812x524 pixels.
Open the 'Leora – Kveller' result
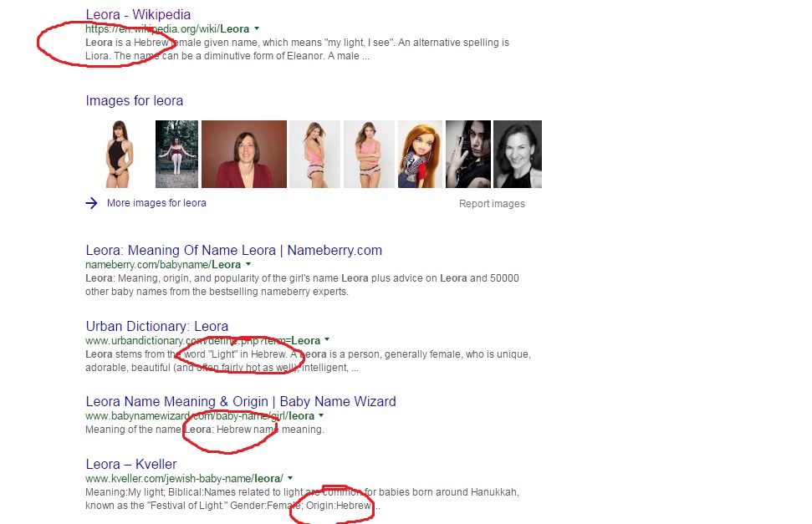[130, 464]
